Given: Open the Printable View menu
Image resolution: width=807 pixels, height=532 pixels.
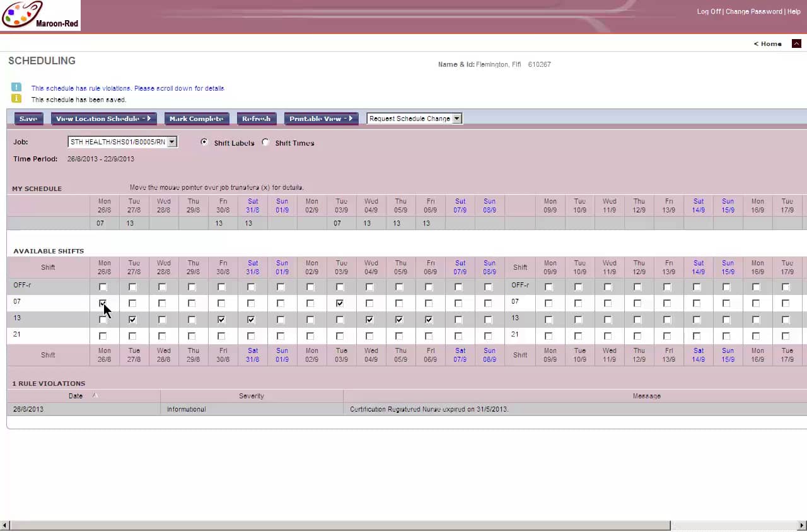Looking at the screenshot, I should coord(321,119).
